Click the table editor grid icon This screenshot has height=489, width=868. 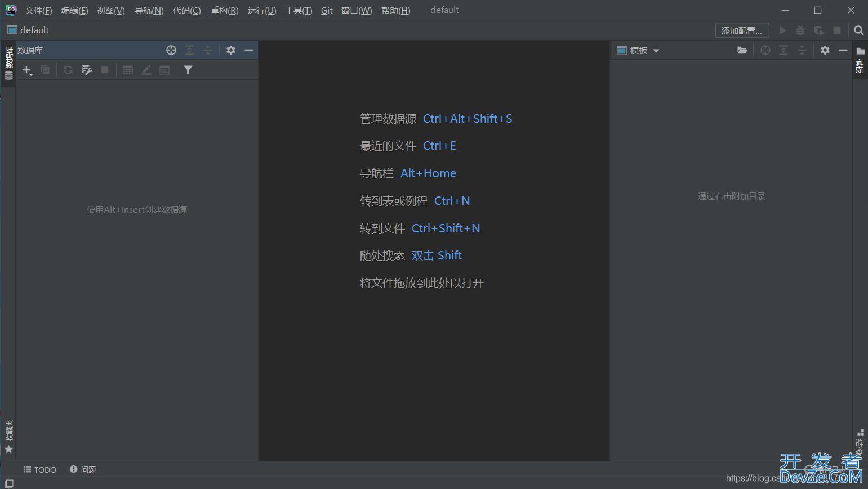point(128,70)
